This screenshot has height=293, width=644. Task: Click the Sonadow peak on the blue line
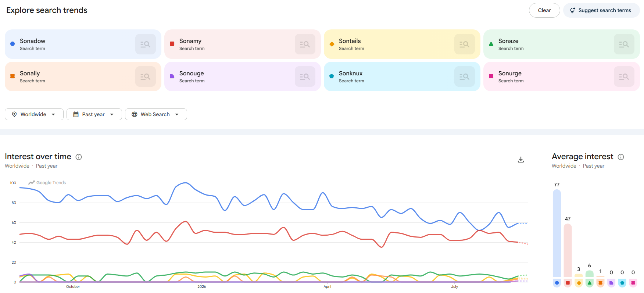coord(185,183)
